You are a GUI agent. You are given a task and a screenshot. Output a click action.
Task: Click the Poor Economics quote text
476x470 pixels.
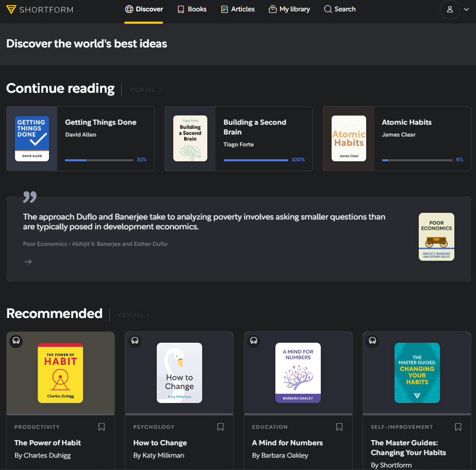204,222
